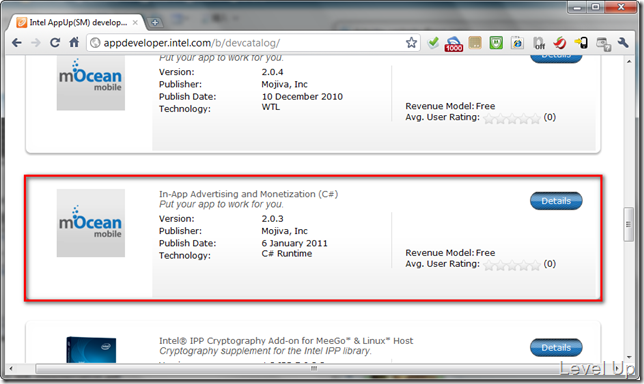Open Details for In-App Advertising (C#)
The image size is (644, 384).
(556, 201)
